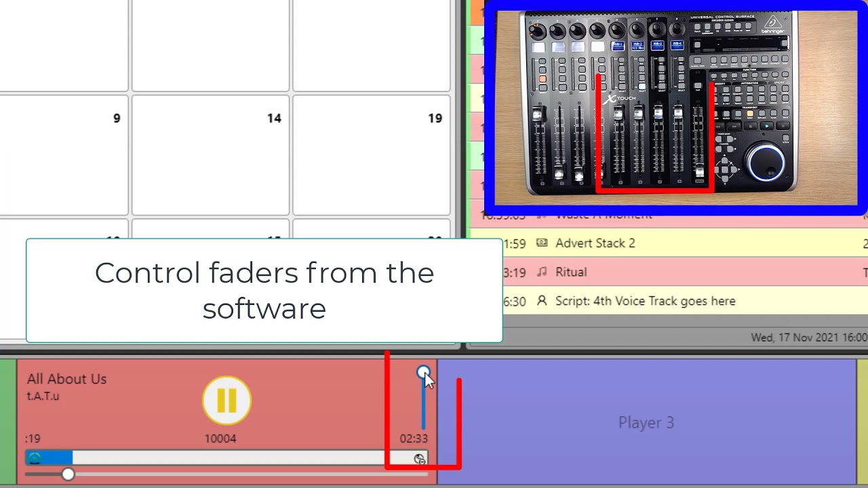868x488 pixels.
Task: Click the empty Player 3 panel
Action: coord(647,422)
